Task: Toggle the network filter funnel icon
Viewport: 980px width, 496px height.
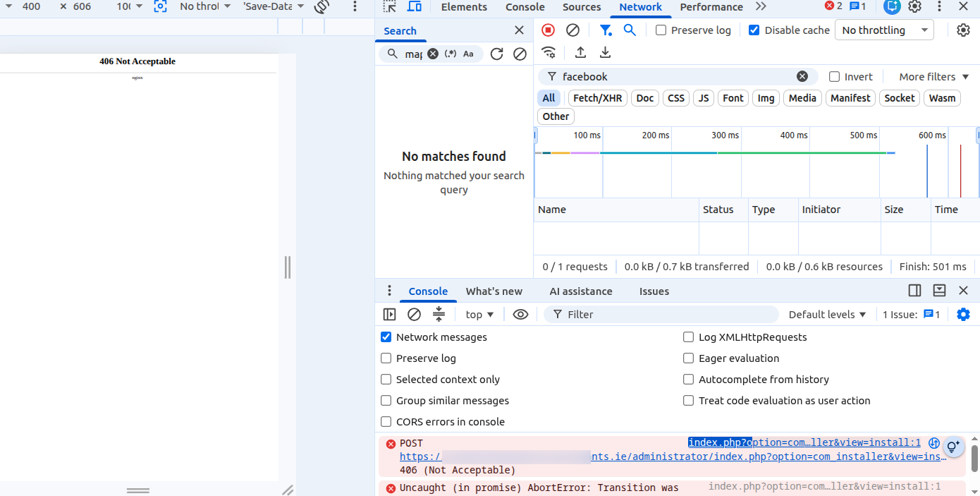Action: [605, 30]
